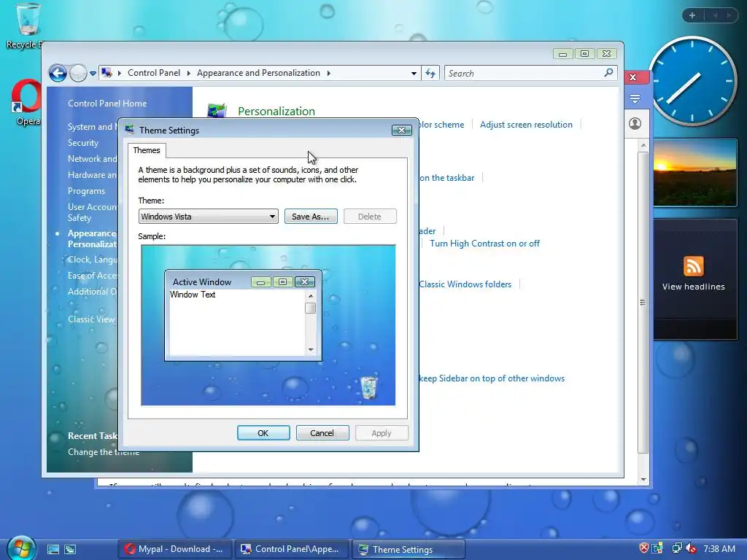Click the Personalization category icon

(217, 111)
